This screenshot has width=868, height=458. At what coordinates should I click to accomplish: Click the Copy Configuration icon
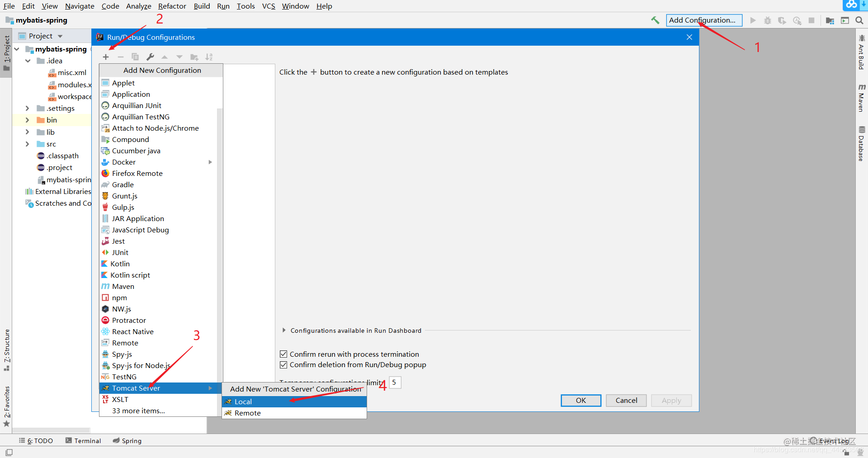(135, 57)
